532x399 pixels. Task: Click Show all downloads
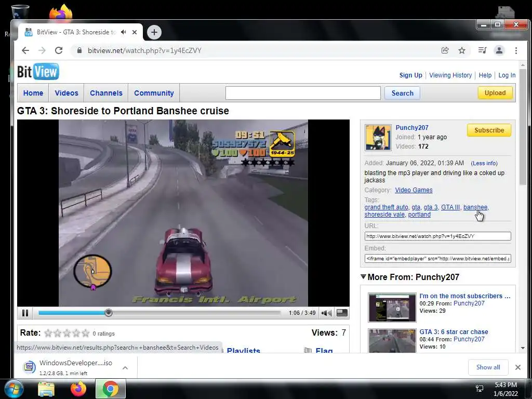tap(488, 367)
